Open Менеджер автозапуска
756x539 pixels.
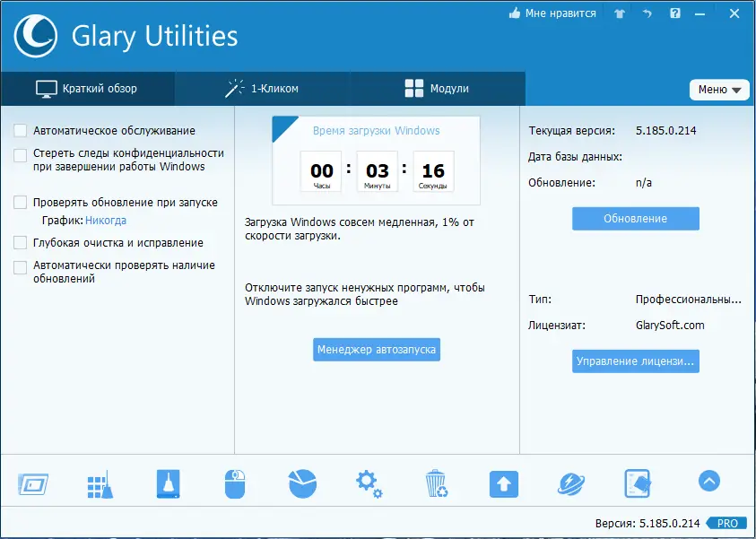pos(376,350)
